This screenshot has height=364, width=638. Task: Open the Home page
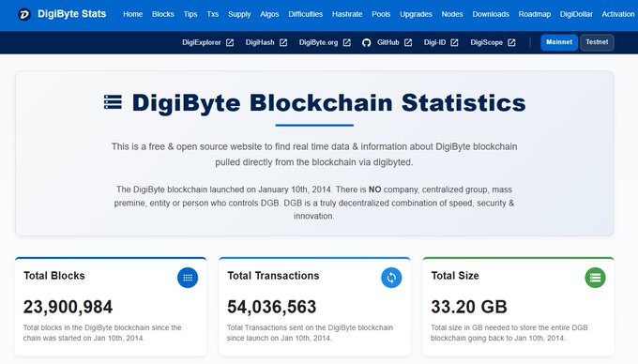[132, 14]
